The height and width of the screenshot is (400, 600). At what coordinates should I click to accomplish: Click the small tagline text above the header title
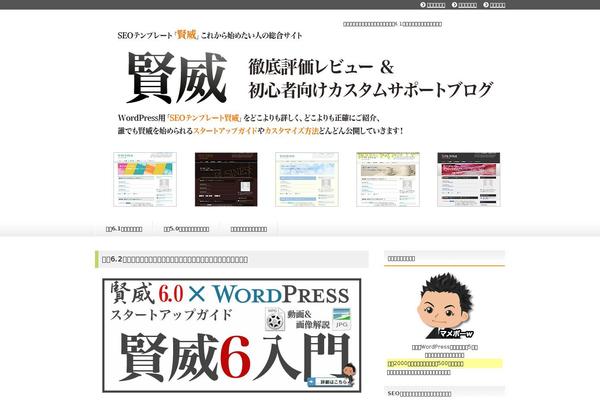pyautogui.click(x=392, y=24)
